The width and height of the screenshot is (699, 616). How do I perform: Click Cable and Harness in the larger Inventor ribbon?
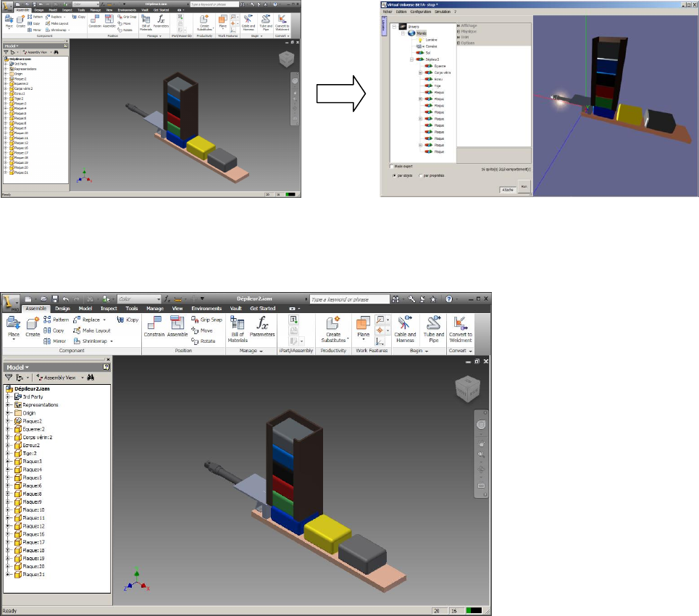coord(405,329)
